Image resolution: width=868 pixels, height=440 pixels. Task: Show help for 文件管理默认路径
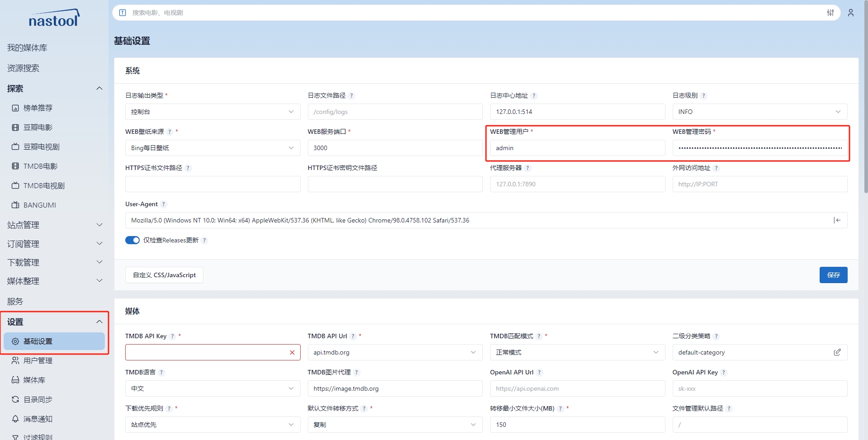(x=729, y=409)
